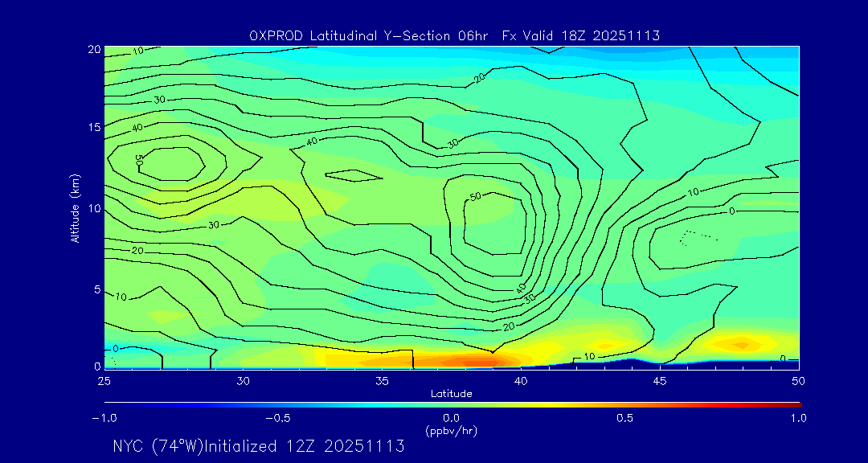This screenshot has height=463, width=868.
Task: Click the 50 contour label near latitude 38
Action: 476,197
